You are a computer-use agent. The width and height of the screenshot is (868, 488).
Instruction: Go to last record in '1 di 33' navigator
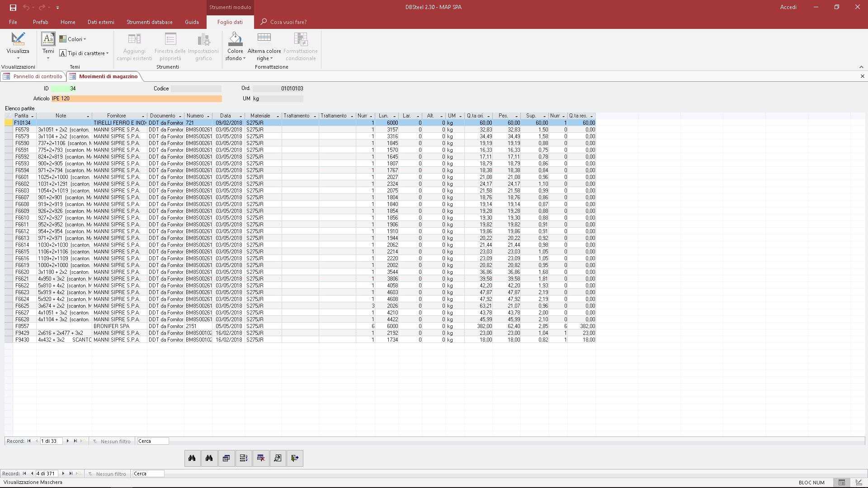[75, 441]
